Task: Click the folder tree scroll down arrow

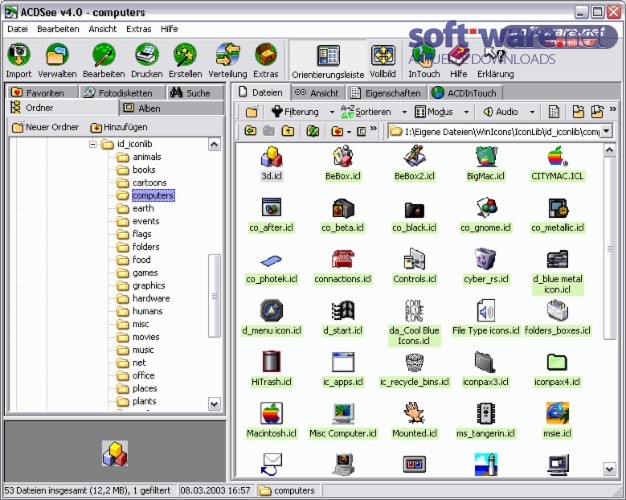Action: 214,404
